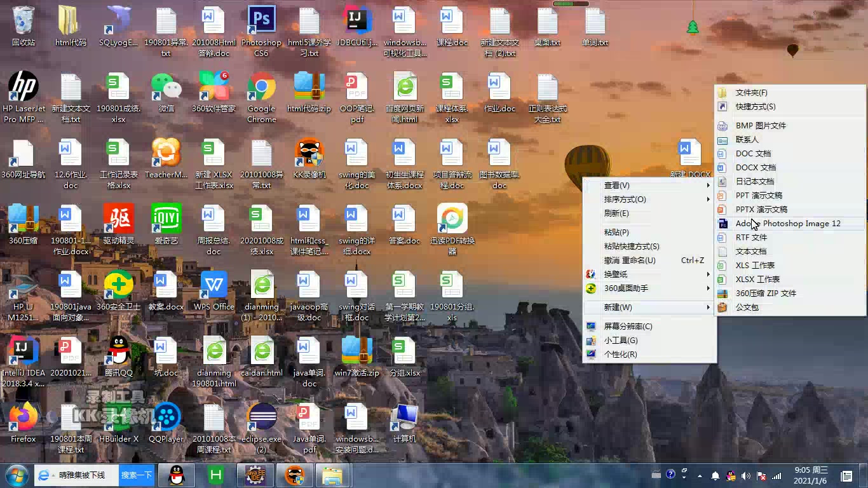
Task: Expand the 排序方式(O) submenu
Action: click(649, 200)
